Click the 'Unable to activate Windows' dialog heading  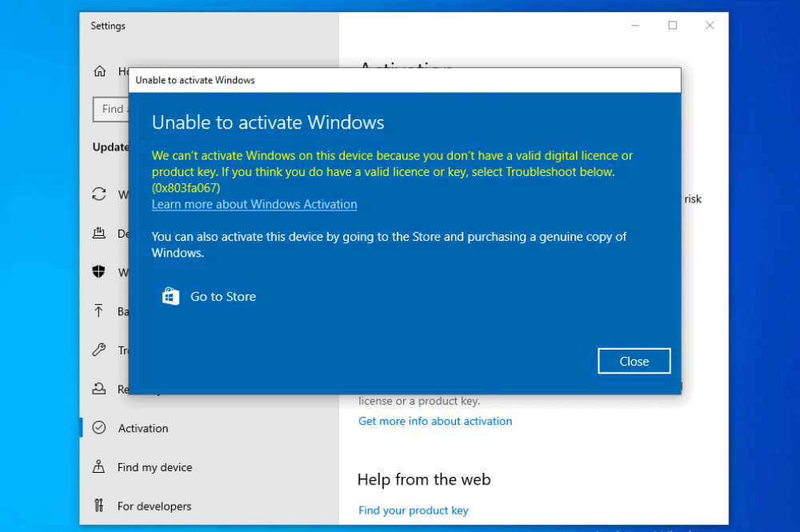click(x=268, y=122)
